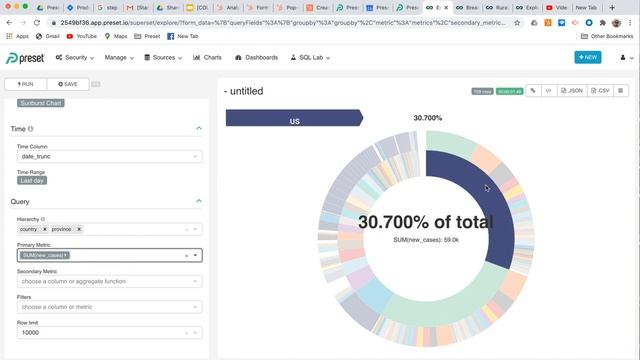Export chart data as CSV
This screenshot has width=640, height=360.
click(600, 91)
